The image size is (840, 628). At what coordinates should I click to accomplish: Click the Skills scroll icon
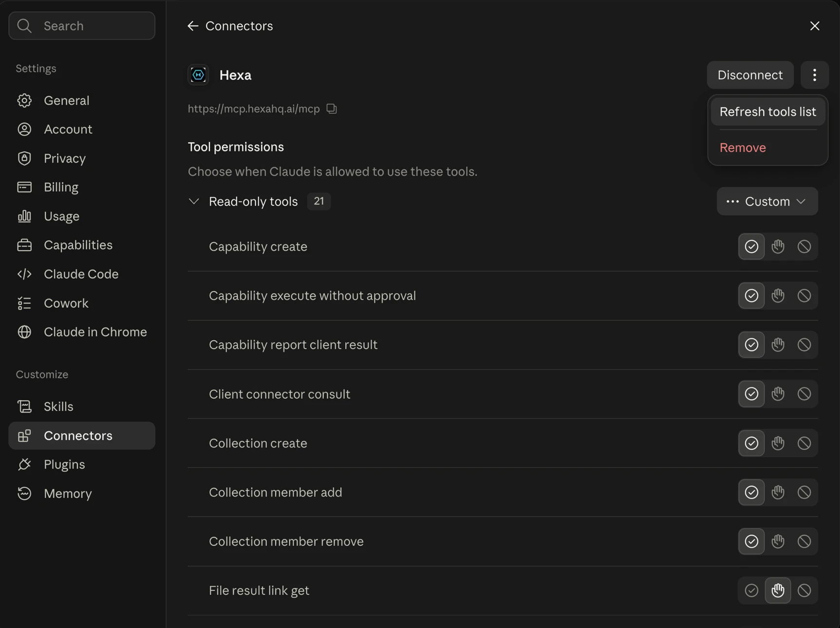click(x=24, y=406)
